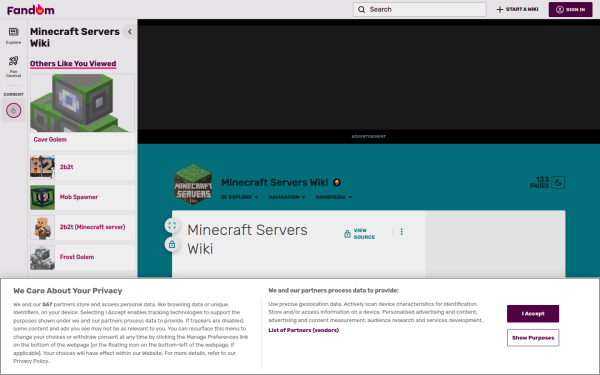Open the Cave Golem large thumbnail
Viewport: 600px width, 375px height.
82,103
